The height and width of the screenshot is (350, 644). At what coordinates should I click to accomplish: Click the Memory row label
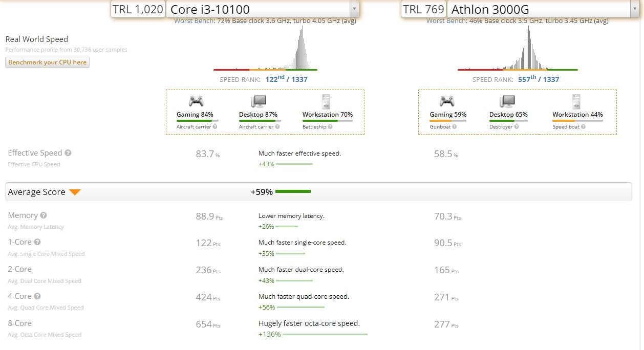tap(23, 215)
